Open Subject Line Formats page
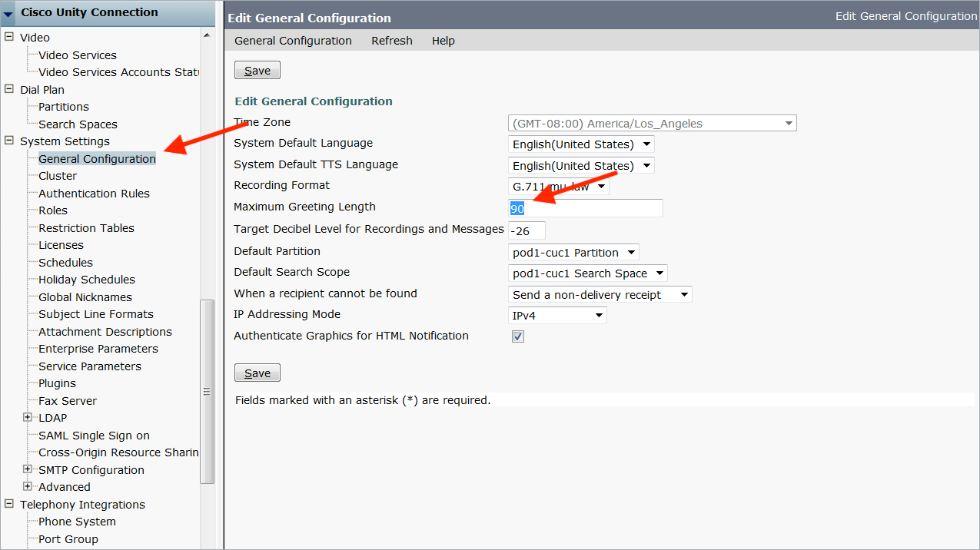 coord(96,314)
